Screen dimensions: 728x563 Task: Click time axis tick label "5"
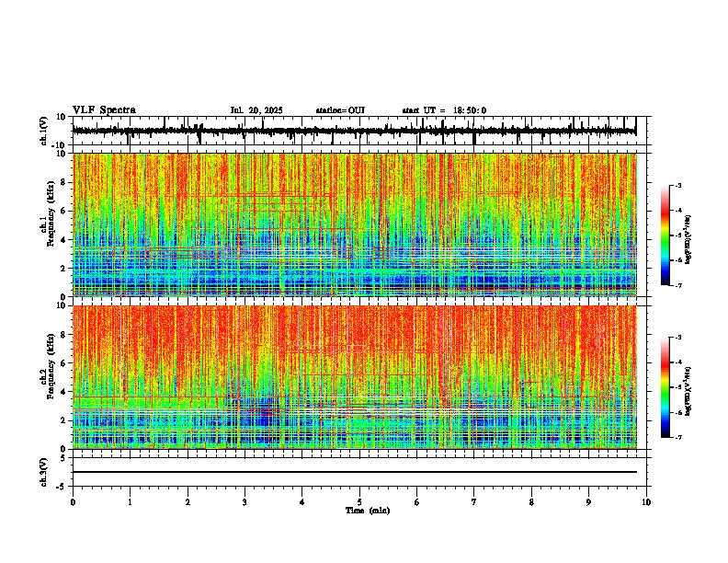click(359, 502)
